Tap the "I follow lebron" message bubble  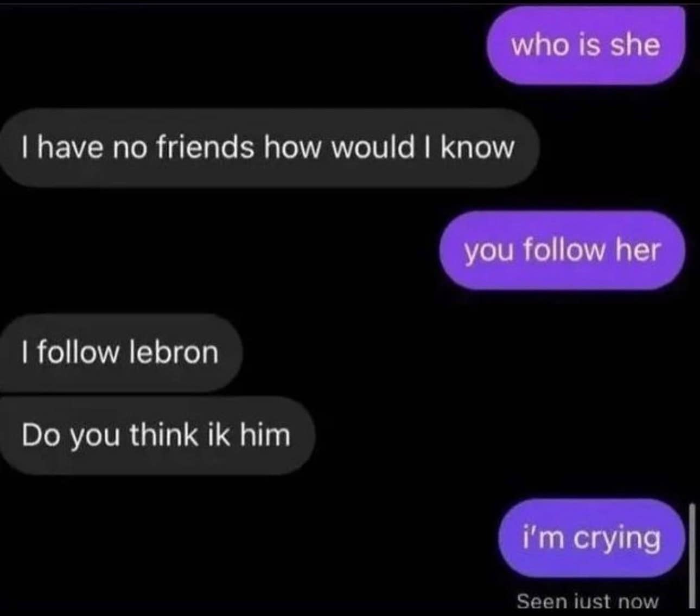120,352
